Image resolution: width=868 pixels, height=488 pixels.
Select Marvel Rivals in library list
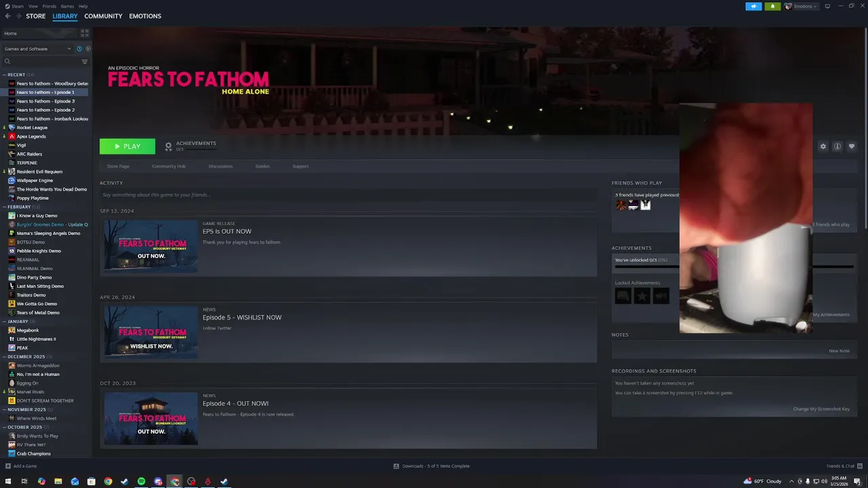click(31, 392)
